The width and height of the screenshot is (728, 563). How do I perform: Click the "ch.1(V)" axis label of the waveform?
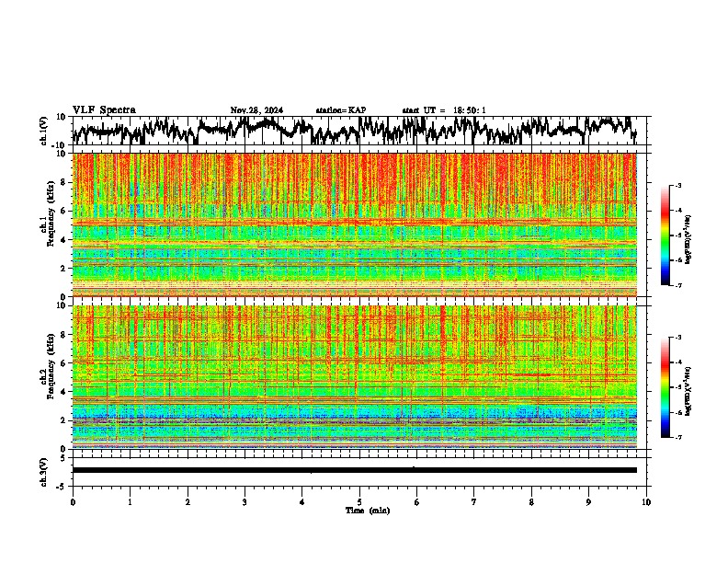(x=43, y=131)
